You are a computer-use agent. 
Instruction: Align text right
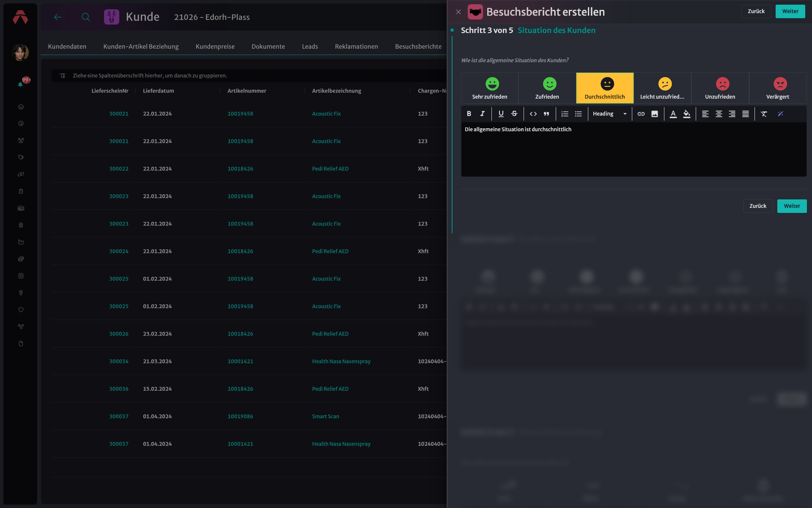(x=732, y=114)
